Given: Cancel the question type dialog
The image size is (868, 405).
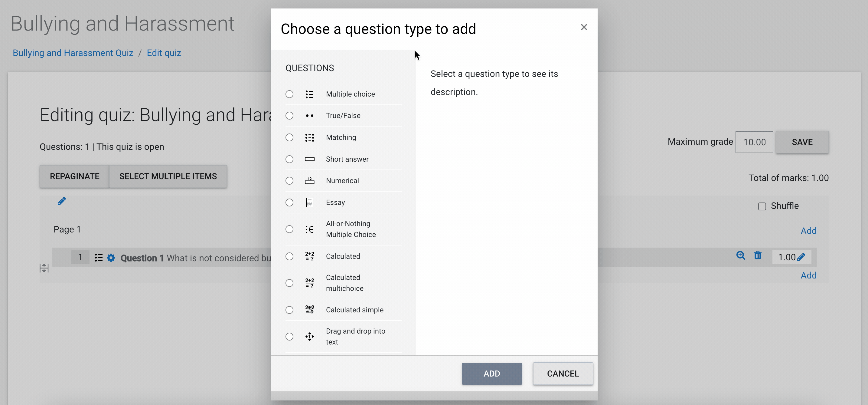Looking at the screenshot, I should pyautogui.click(x=563, y=374).
